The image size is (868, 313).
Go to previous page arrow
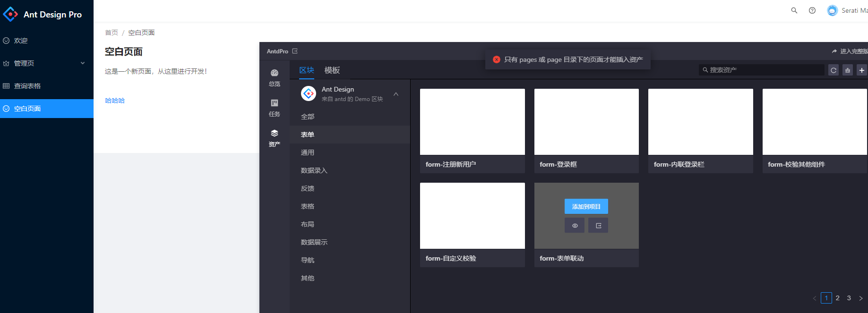[815, 298]
